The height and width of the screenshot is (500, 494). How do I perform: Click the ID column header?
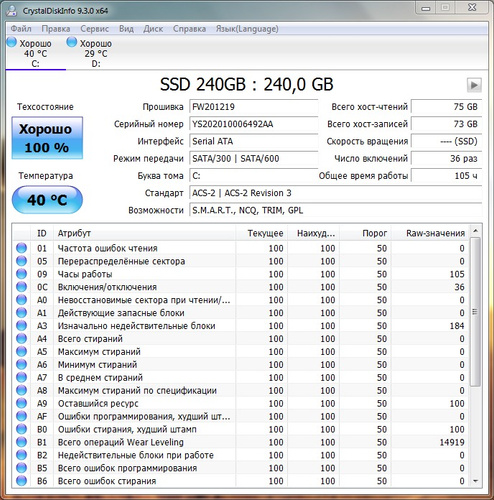coord(42,233)
